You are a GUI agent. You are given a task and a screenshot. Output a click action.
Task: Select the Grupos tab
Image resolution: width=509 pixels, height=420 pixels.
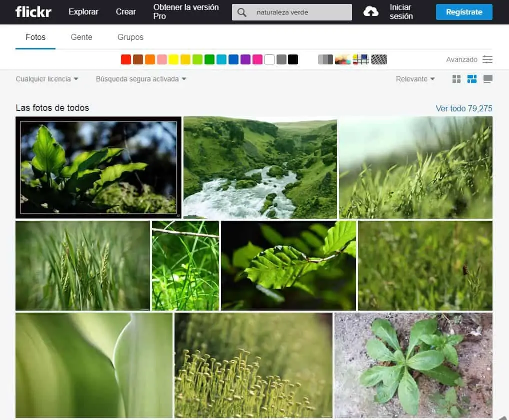130,37
